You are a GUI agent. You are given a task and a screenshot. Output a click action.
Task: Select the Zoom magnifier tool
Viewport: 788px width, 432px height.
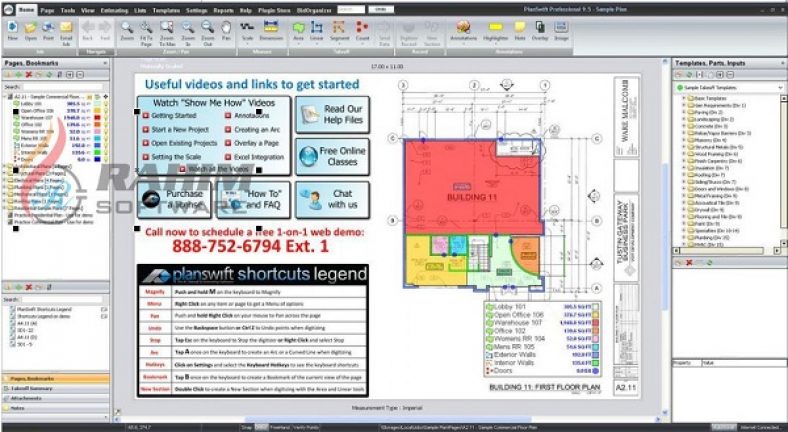click(127, 28)
